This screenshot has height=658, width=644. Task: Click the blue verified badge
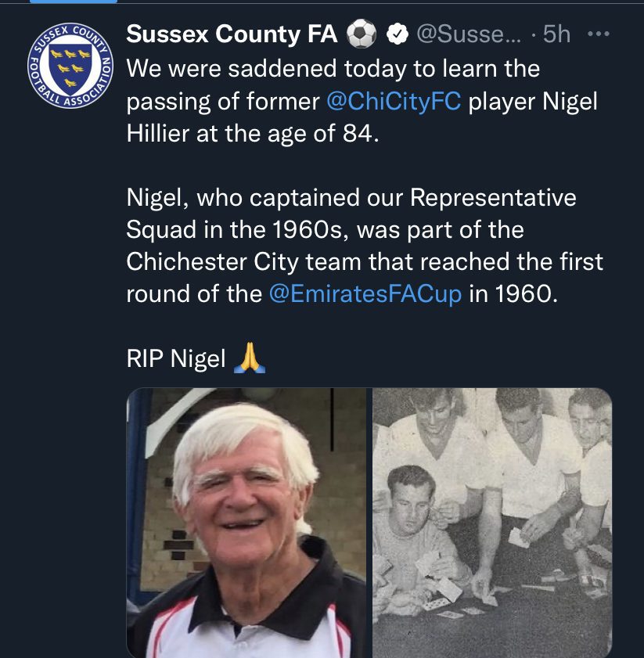pyautogui.click(x=398, y=34)
